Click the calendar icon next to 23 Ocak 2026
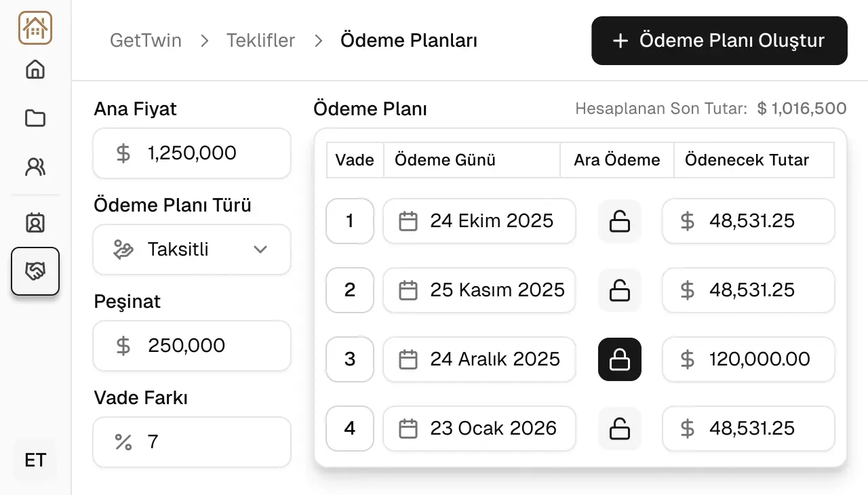This screenshot has height=495, width=868. [x=408, y=428]
